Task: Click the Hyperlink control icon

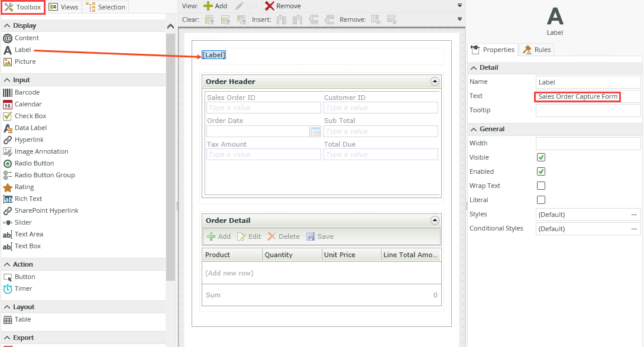Action: [x=8, y=140]
